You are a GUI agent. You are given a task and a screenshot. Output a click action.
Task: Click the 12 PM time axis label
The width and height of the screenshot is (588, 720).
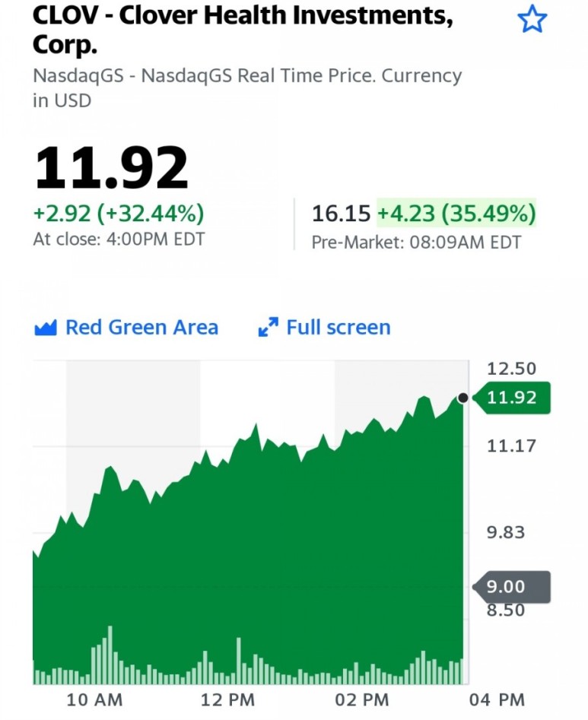click(x=228, y=700)
